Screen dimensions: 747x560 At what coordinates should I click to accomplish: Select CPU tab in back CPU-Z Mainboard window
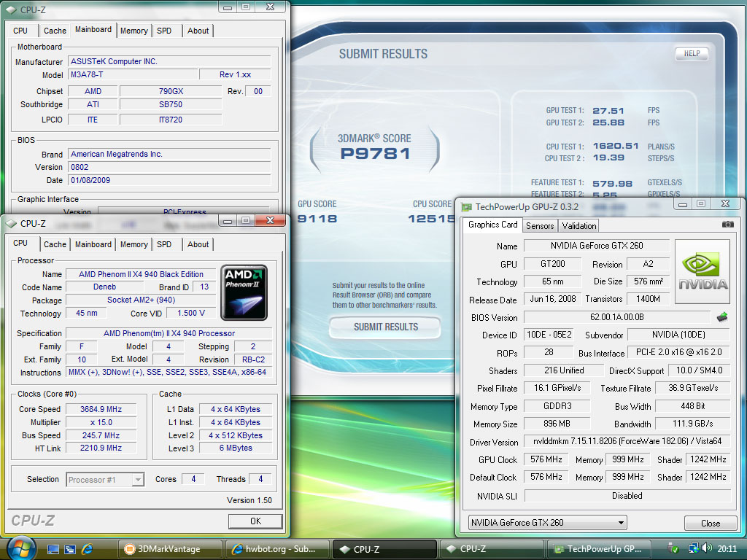coord(20,31)
